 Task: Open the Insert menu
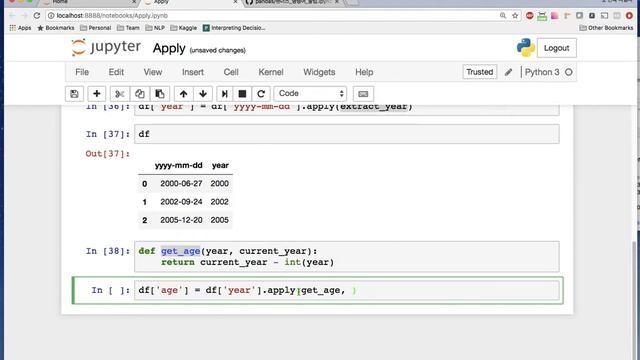(x=193, y=72)
